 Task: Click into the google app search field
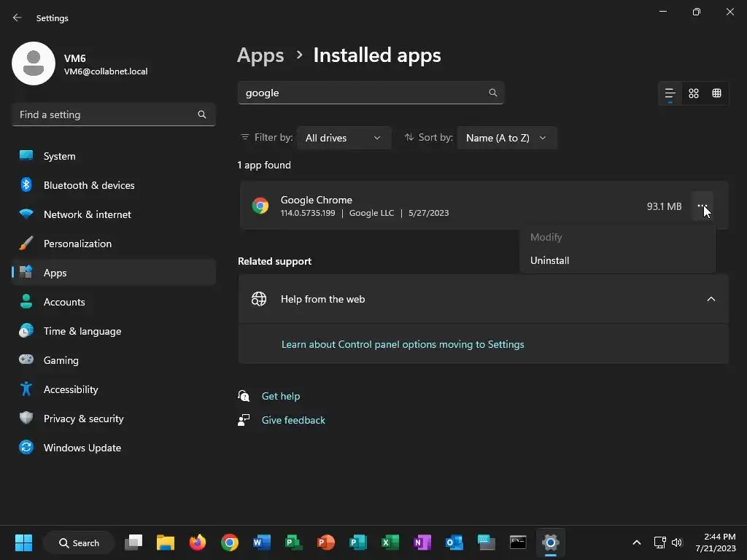[371, 93]
